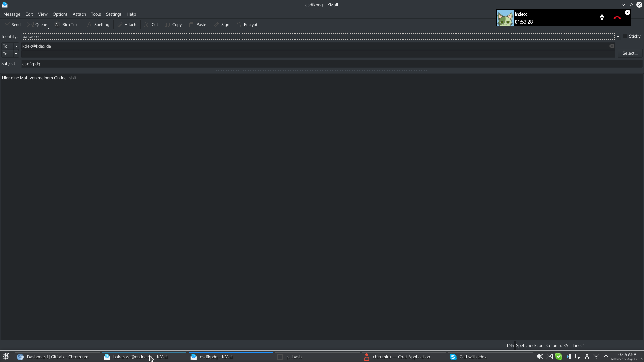Click Column: 39 status entry
644x362 pixels.
coord(557,346)
